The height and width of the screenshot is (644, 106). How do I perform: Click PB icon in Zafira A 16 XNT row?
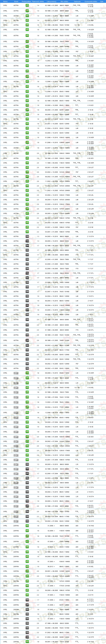point(27,531)
